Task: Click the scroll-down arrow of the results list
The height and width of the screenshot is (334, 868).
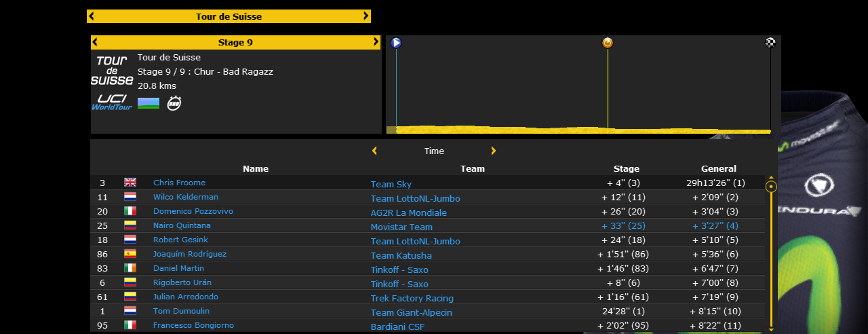Action: [771, 329]
